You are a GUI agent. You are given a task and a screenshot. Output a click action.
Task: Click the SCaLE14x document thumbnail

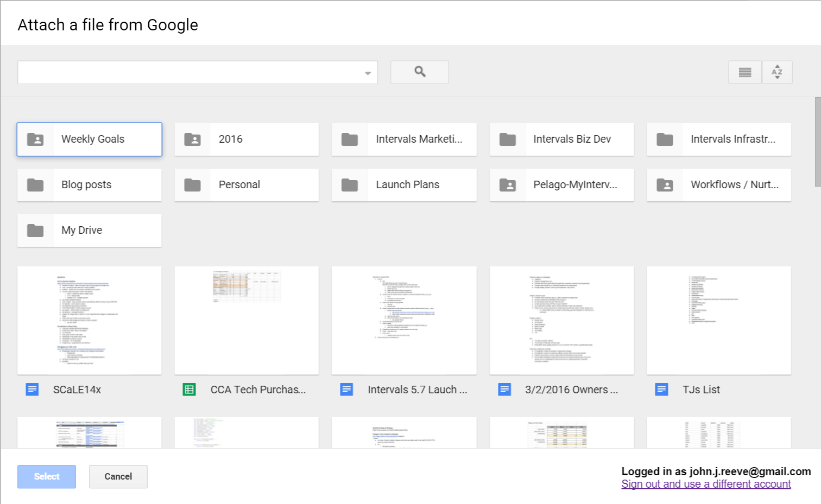click(90, 320)
